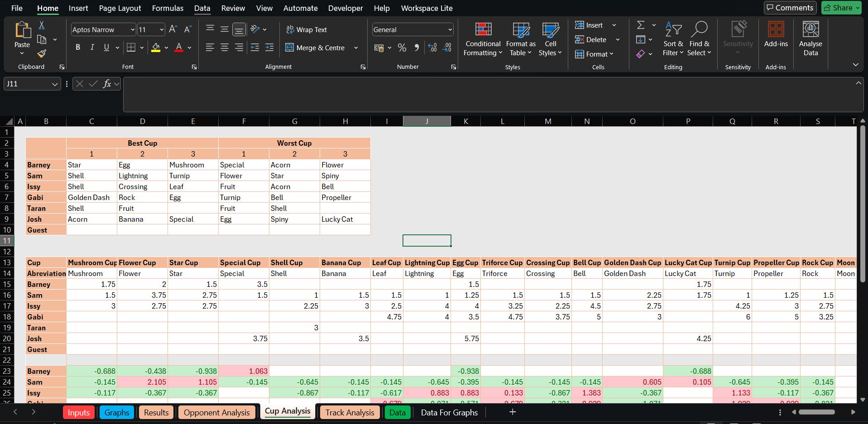Click the comma style icon

416,48
